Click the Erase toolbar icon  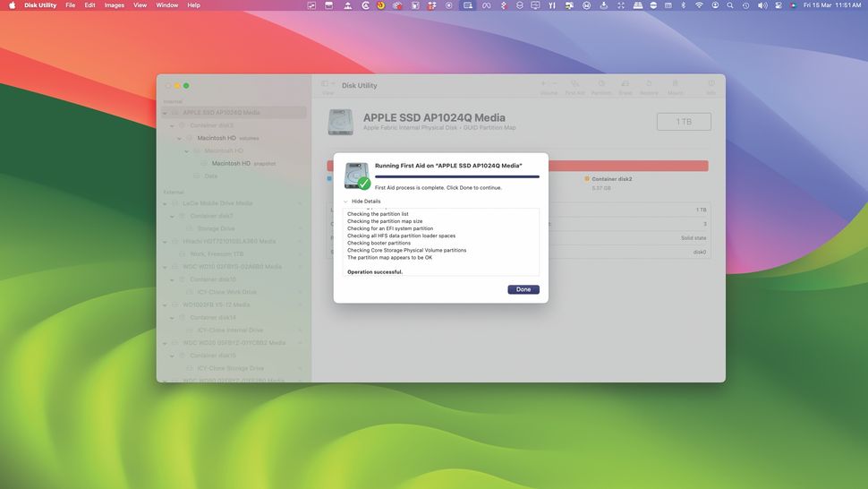[625, 83]
